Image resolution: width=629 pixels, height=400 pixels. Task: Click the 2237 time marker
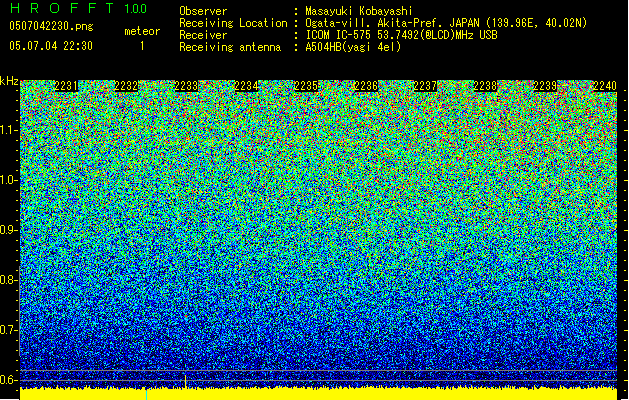(425, 86)
